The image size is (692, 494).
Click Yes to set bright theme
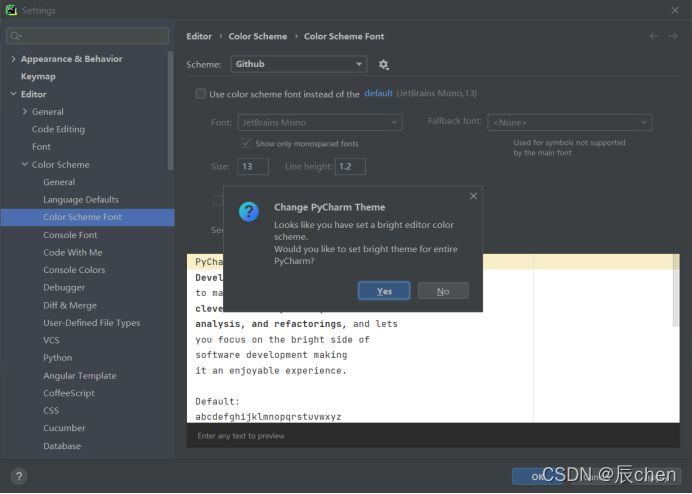384,291
